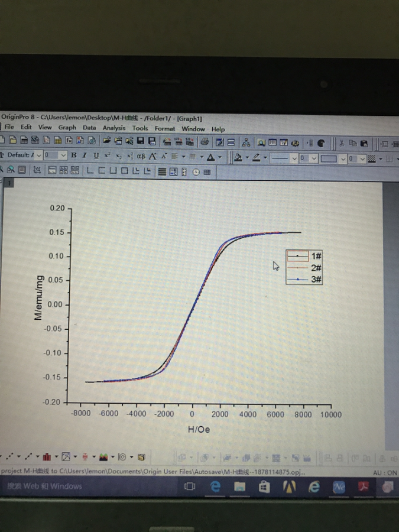The height and width of the screenshot is (532, 399).
Task: Click the Add Bottom-X Left-Y layer icon
Action: (x=90, y=170)
